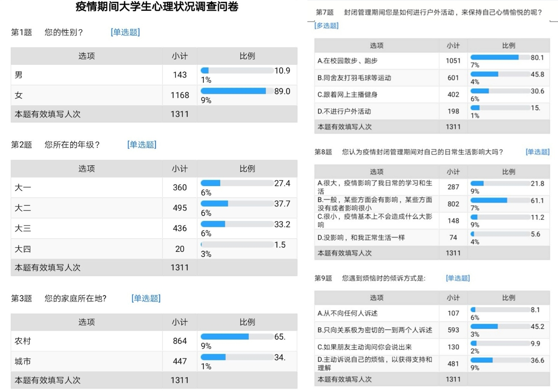558x392 pixels.
Task: Click the 第8题 question text about 日常生活影响
Action: click(x=422, y=152)
